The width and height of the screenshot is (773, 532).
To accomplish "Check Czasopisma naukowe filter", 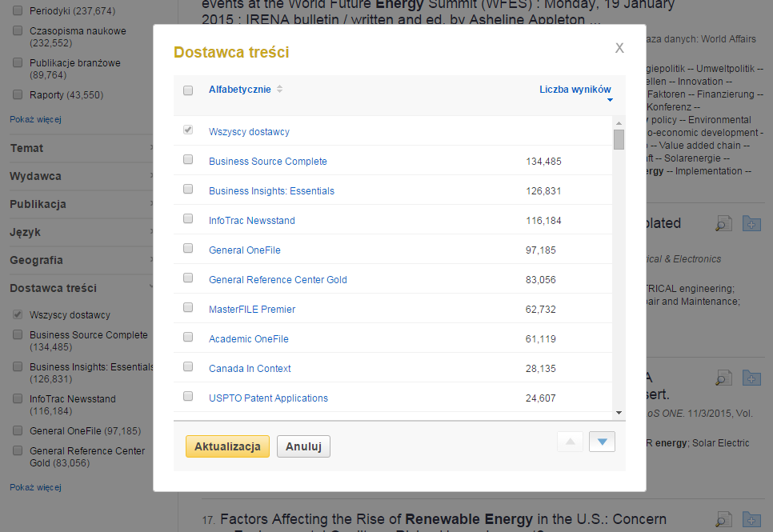I will click(x=18, y=30).
